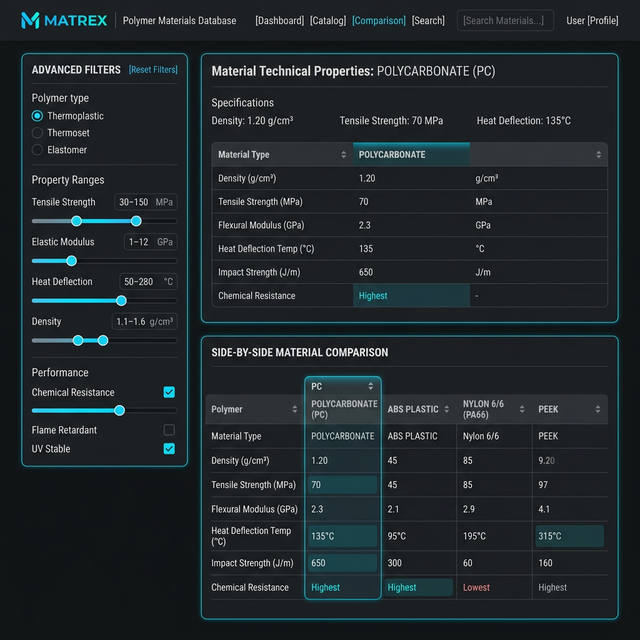
Task: Click the Tensile Strength upper slider handle
Action: 136,221
